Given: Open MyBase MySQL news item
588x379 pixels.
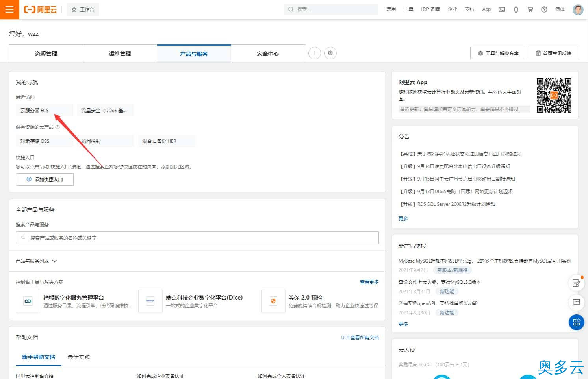Looking at the screenshot, I should pos(485,261).
